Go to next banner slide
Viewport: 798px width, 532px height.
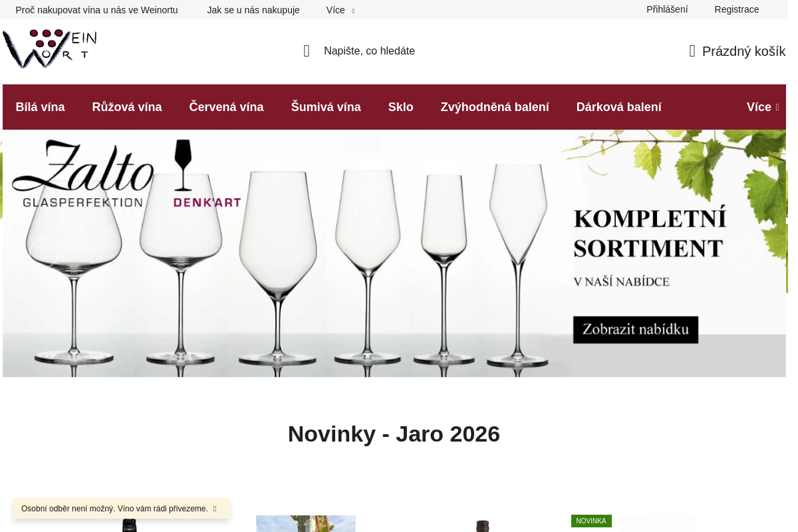click(745, 253)
